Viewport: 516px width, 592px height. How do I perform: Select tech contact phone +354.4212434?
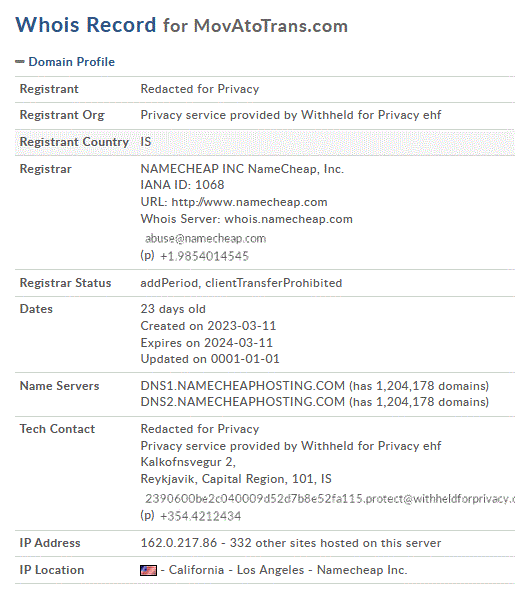coord(200,516)
